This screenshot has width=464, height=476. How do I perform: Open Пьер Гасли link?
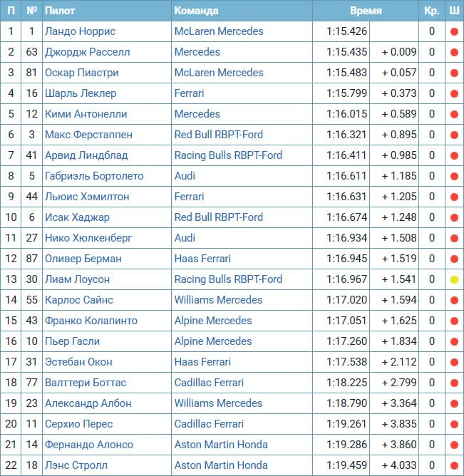72,341
